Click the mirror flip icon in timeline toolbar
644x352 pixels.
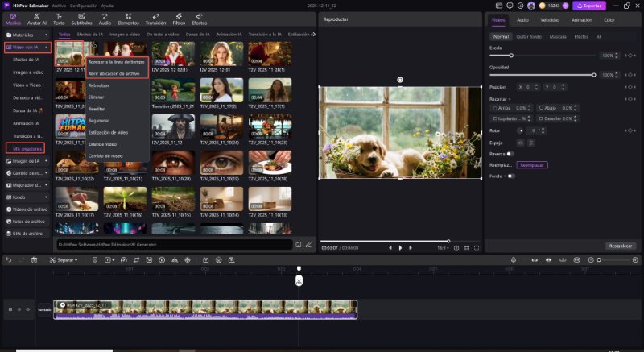coord(175,260)
